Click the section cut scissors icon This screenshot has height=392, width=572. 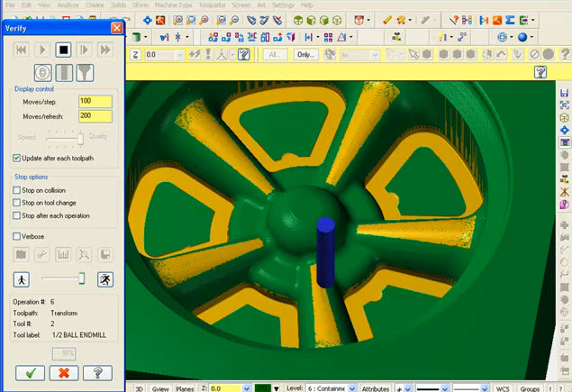point(42,254)
